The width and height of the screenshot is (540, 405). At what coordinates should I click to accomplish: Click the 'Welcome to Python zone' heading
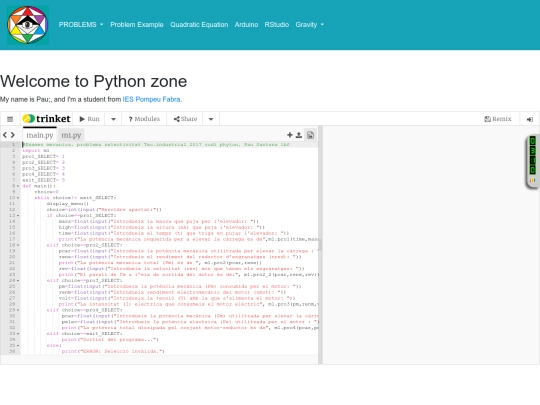[94, 82]
